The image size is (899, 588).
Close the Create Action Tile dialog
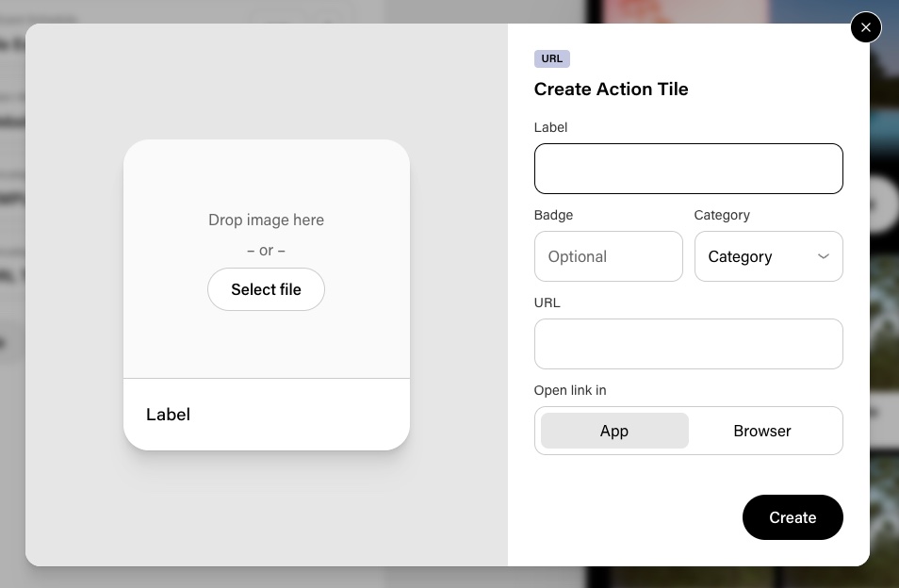tap(865, 27)
